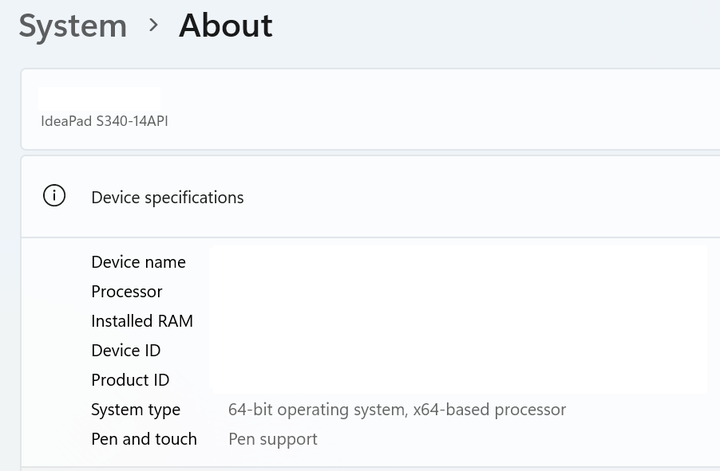Click the Pen and touch label
The image size is (720, 471).
pyautogui.click(x=144, y=439)
